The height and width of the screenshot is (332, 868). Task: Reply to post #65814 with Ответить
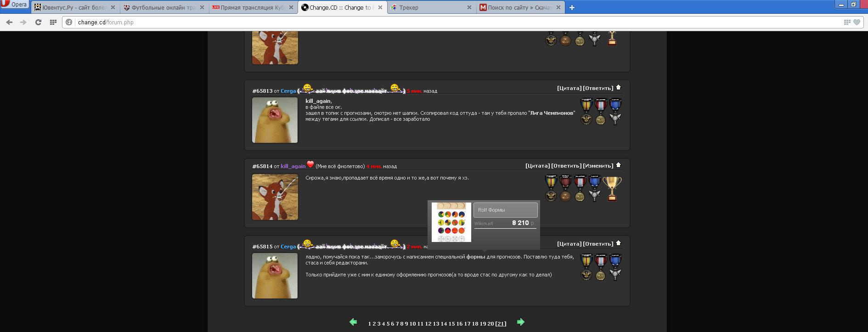click(566, 166)
